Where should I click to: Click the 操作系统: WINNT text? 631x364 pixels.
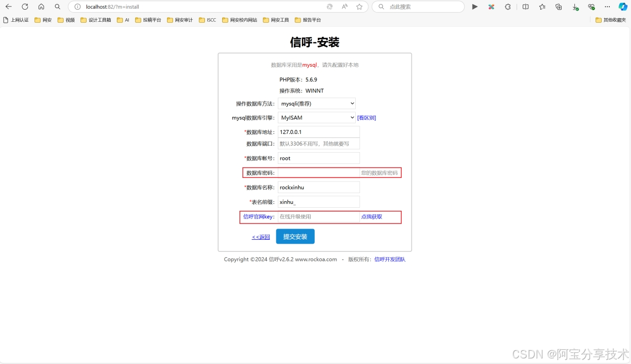click(x=301, y=91)
